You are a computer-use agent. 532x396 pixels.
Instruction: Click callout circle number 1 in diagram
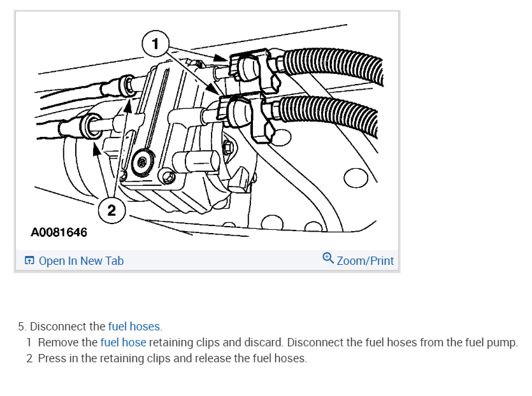point(155,43)
